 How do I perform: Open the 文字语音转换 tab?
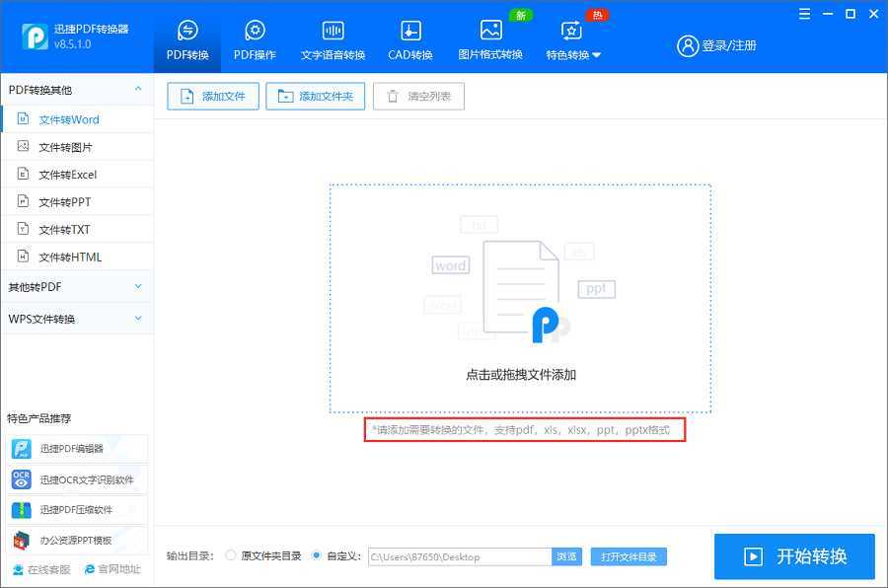coord(333,40)
